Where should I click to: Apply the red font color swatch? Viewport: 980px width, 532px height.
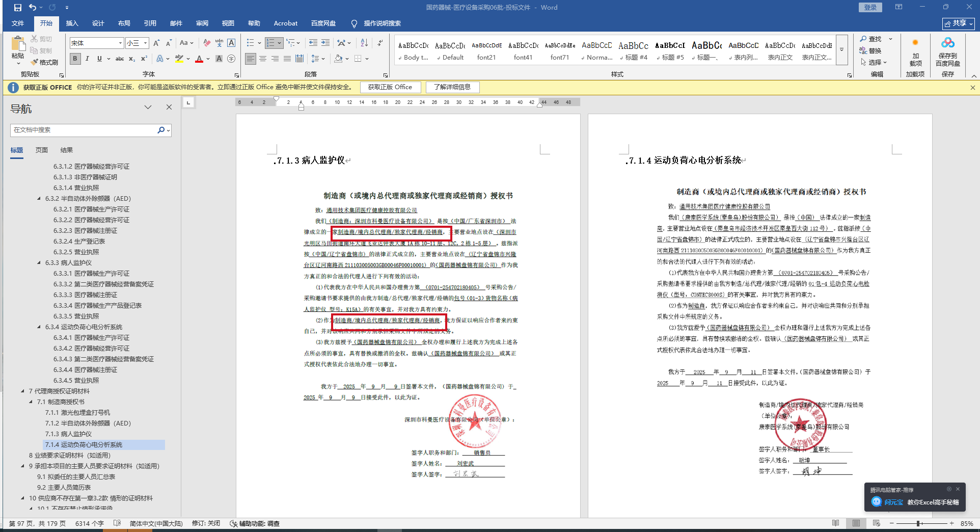tap(199, 59)
